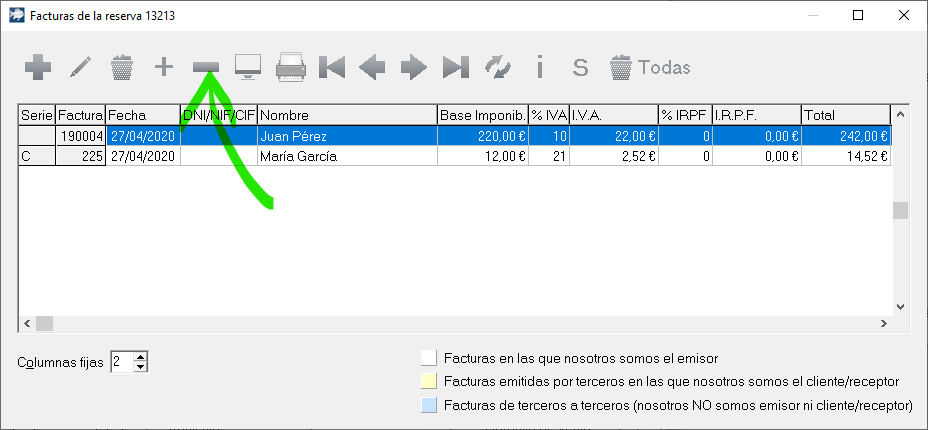Maximize the Facturas window
928x430 pixels.
tap(858, 15)
